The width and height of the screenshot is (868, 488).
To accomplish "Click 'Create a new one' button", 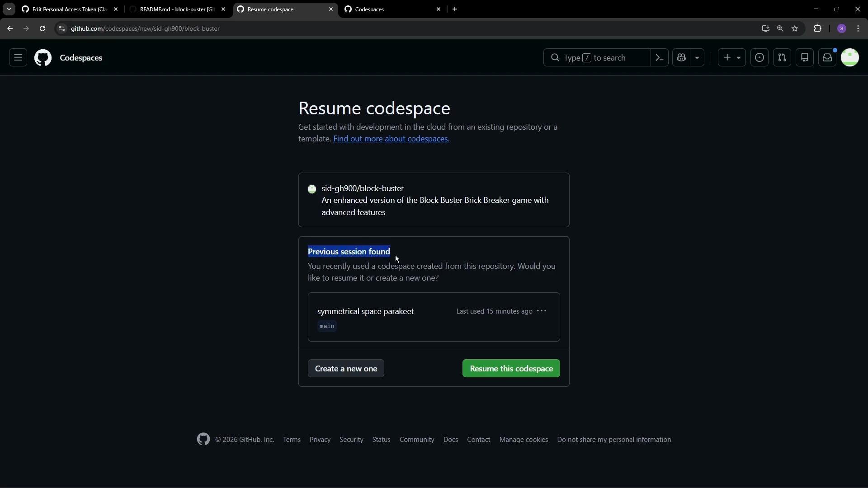I will (346, 369).
